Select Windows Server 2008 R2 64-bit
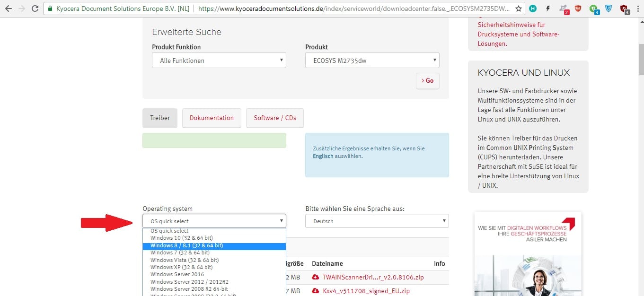 pos(214,289)
